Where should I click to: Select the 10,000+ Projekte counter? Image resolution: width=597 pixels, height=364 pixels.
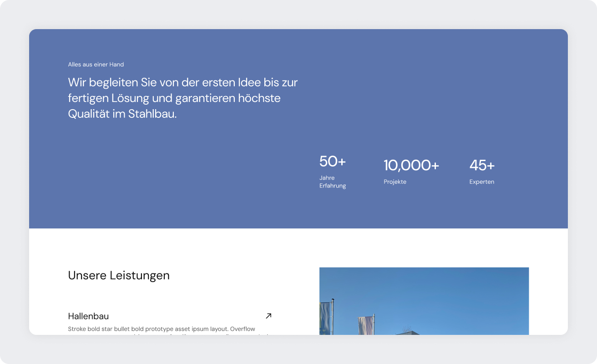pos(411,171)
